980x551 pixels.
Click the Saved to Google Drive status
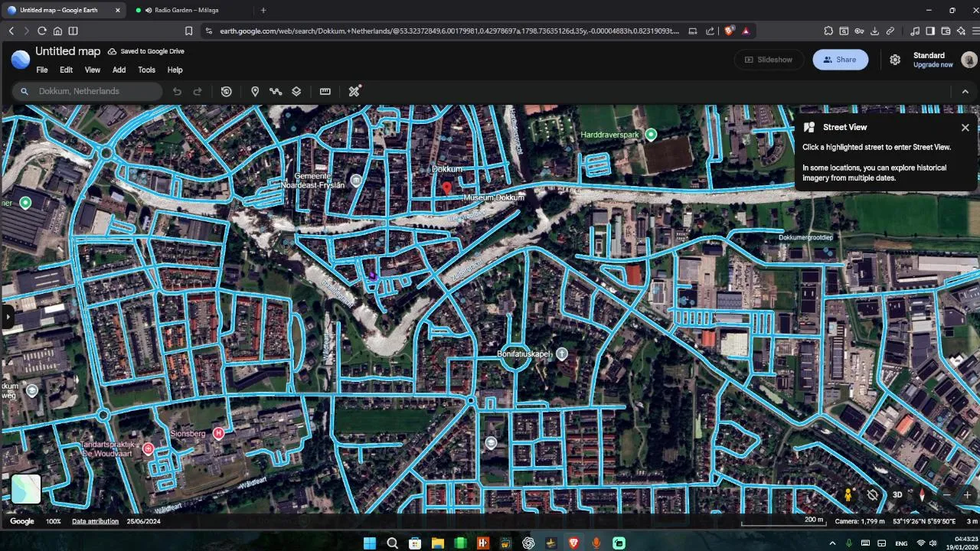tap(145, 51)
